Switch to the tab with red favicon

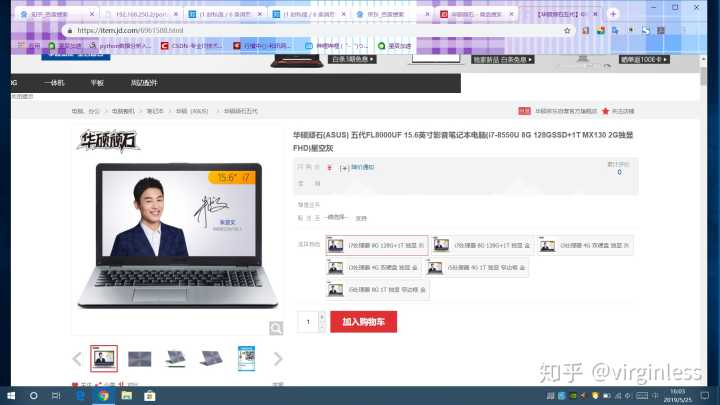477,14
